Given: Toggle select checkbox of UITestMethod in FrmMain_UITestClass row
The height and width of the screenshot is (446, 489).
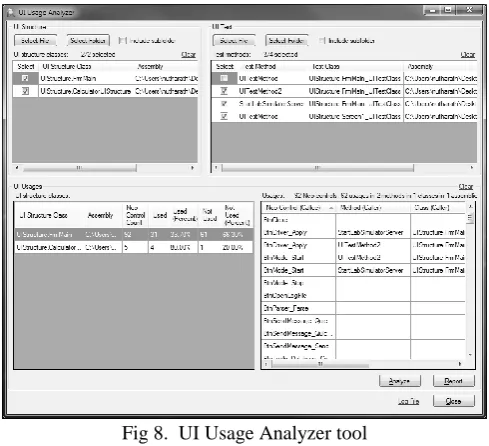Looking at the screenshot, I should tap(224, 78).
